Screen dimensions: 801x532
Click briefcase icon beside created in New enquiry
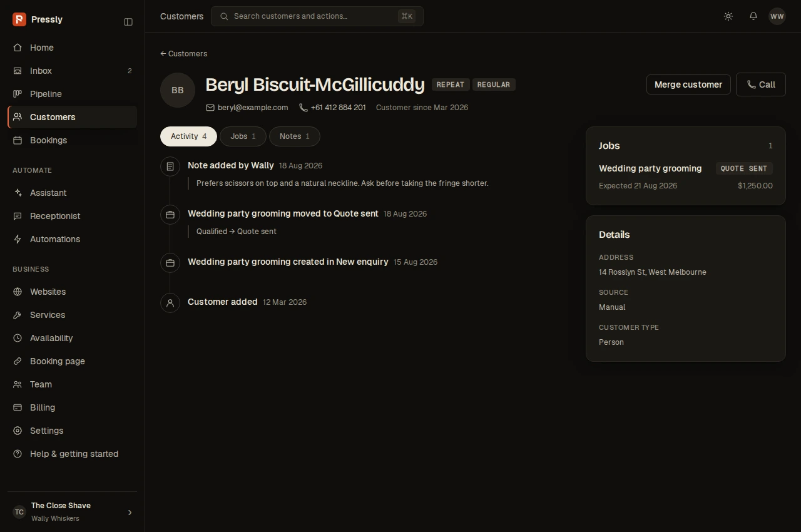pos(170,263)
